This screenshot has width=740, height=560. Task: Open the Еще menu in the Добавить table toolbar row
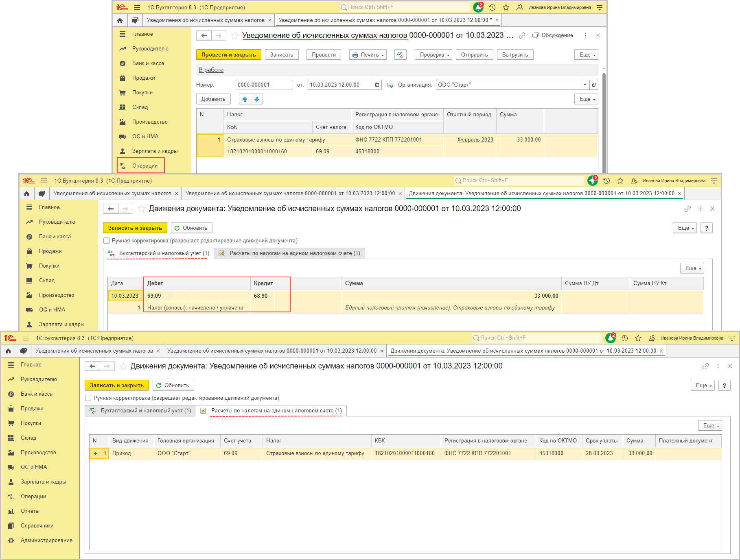587,99
